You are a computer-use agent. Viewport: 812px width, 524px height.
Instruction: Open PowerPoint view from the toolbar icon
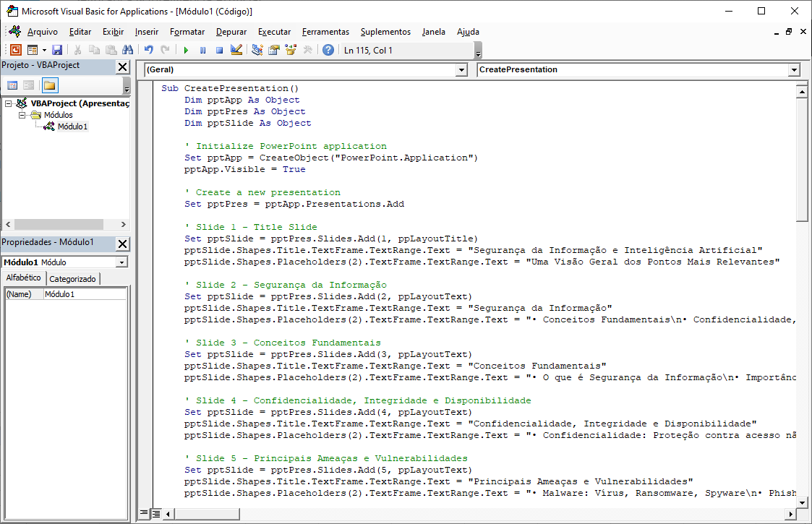click(16, 50)
